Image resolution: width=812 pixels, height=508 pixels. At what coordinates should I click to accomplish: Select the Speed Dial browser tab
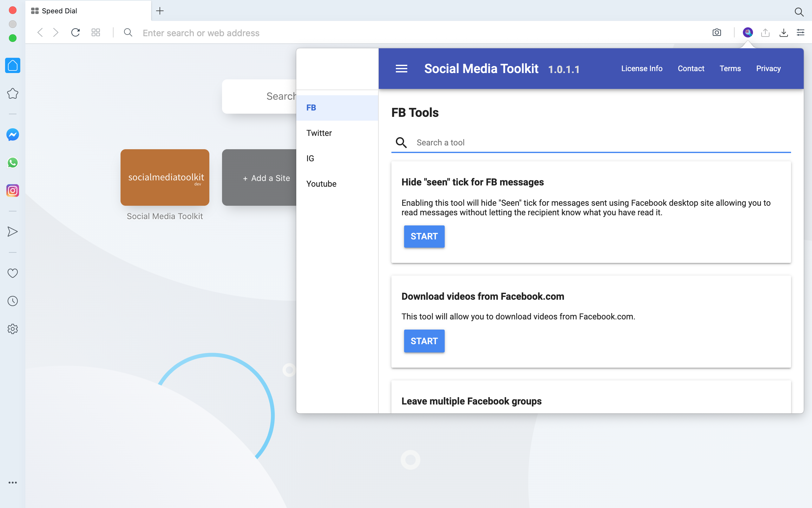[x=88, y=11]
